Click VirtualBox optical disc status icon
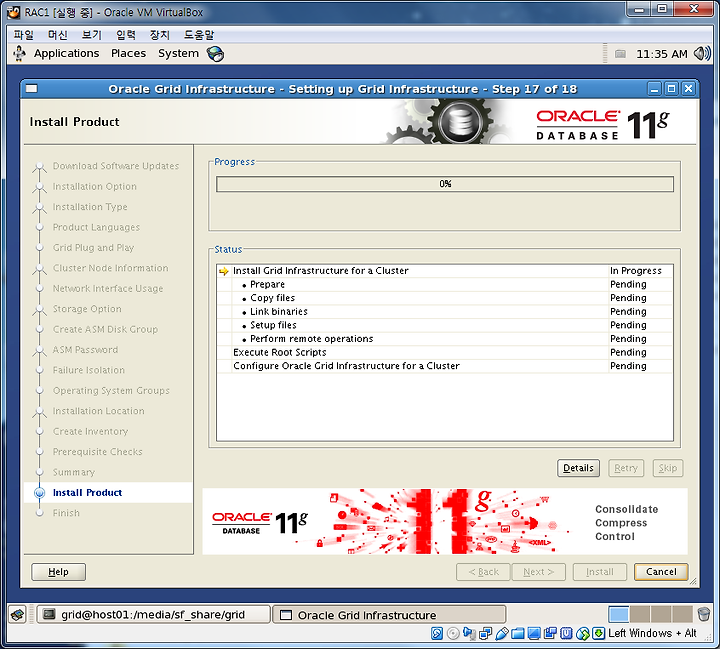720x649 pixels. click(x=453, y=633)
